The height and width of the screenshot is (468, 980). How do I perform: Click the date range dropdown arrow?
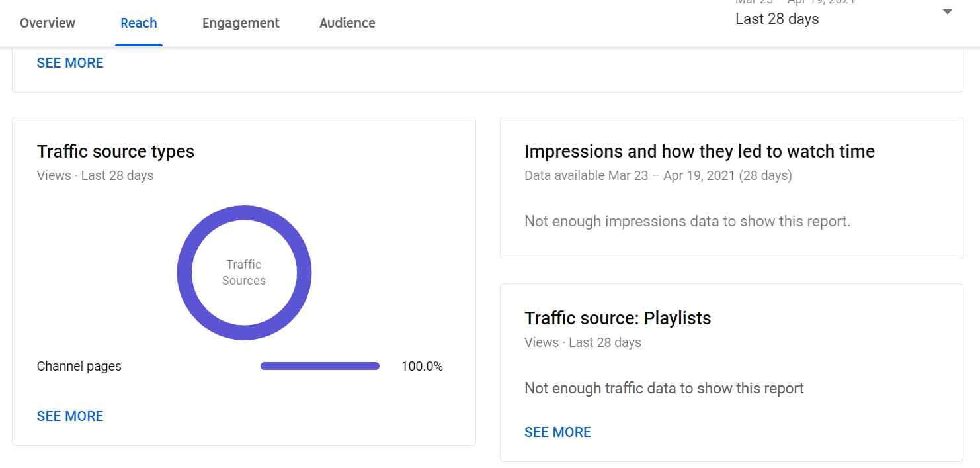pos(948,12)
